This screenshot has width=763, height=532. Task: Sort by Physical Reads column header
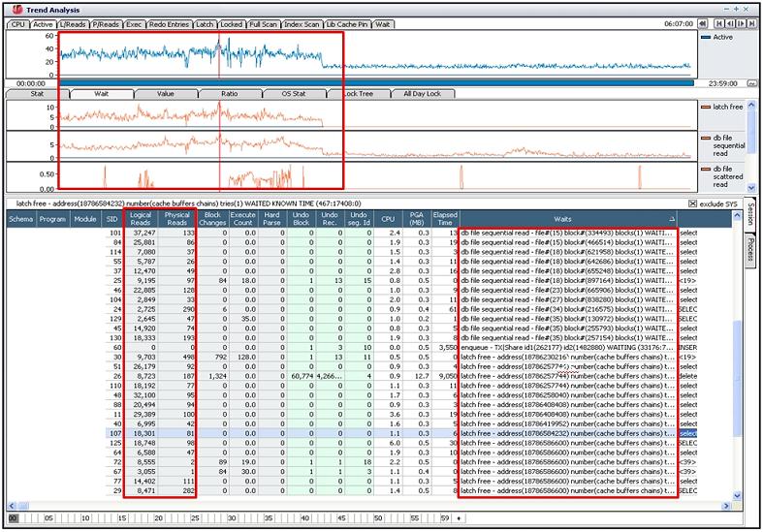[177, 219]
